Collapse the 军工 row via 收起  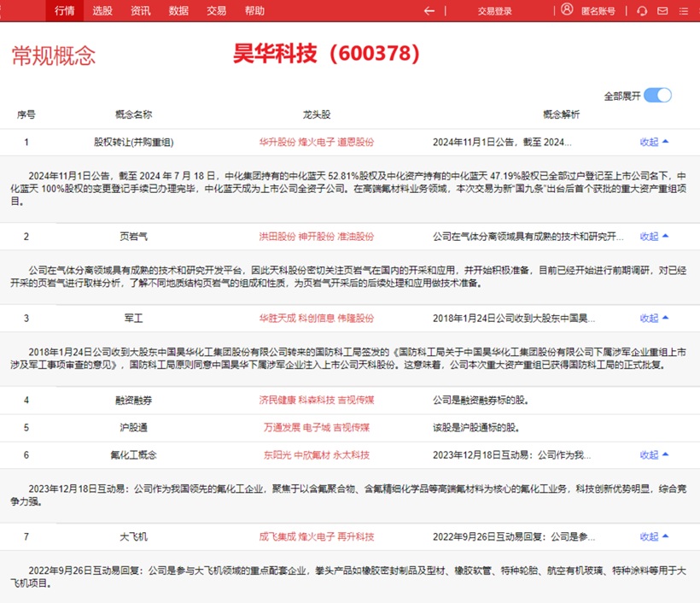point(654,318)
